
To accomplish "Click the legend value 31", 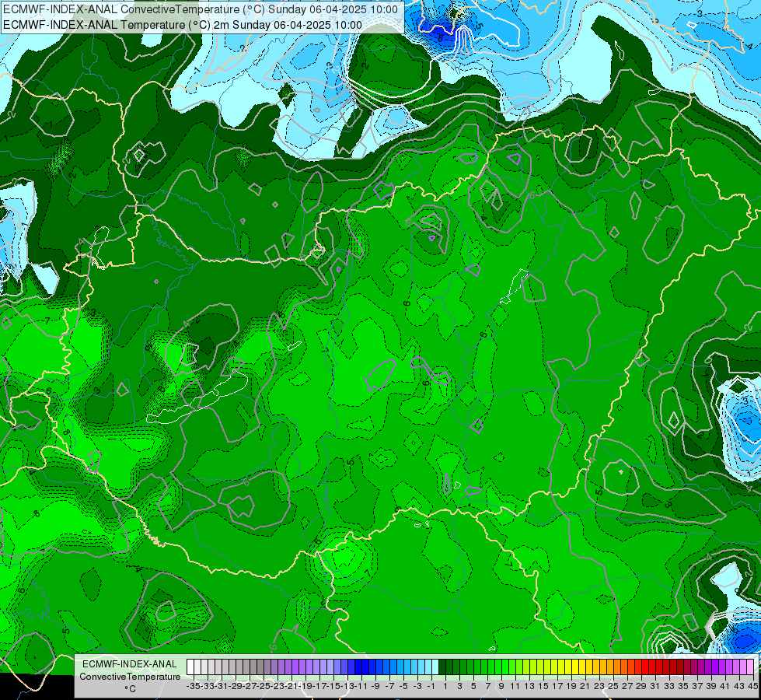I will 655,686.
